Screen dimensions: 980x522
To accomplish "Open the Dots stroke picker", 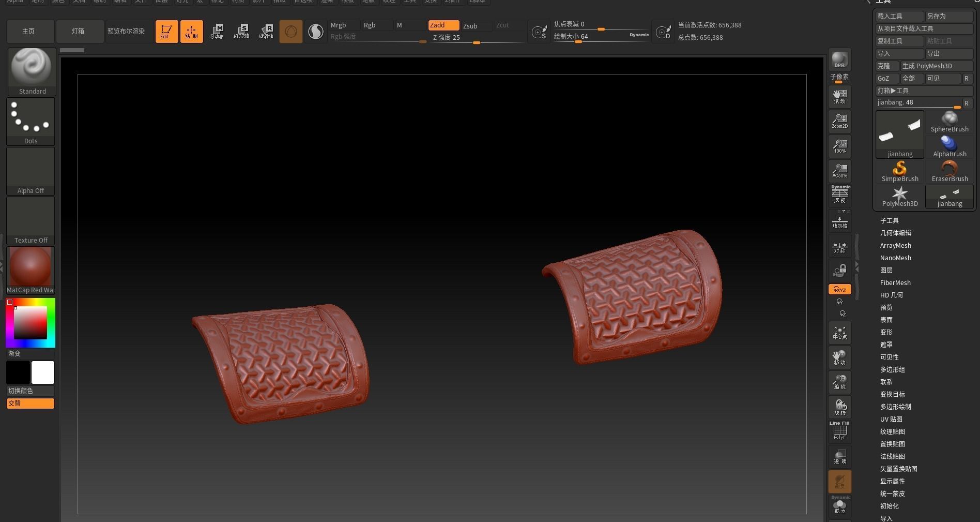I will [x=30, y=122].
